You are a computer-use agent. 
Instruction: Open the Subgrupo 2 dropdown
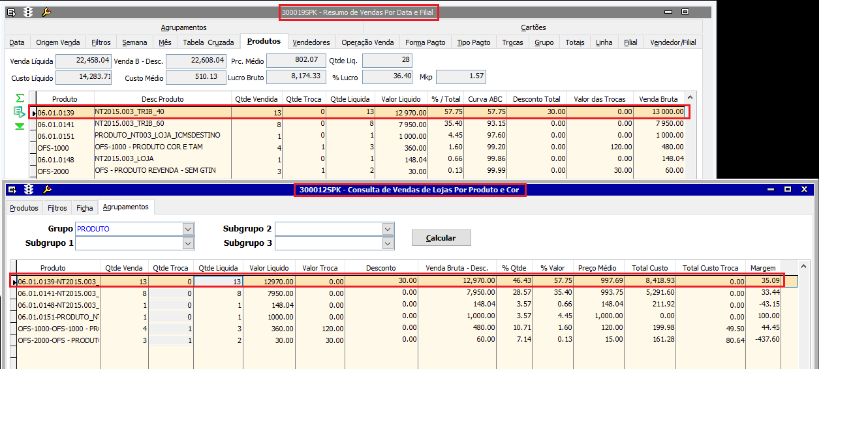coord(388,229)
